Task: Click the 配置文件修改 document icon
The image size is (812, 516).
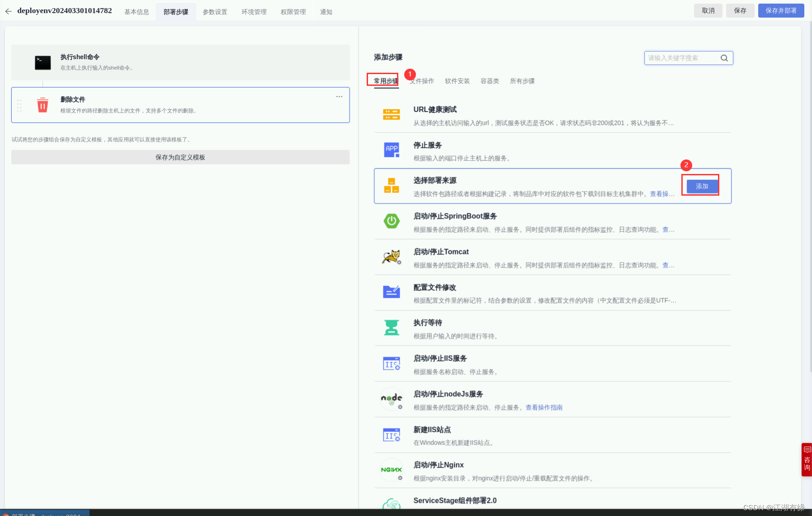Action: (392, 293)
